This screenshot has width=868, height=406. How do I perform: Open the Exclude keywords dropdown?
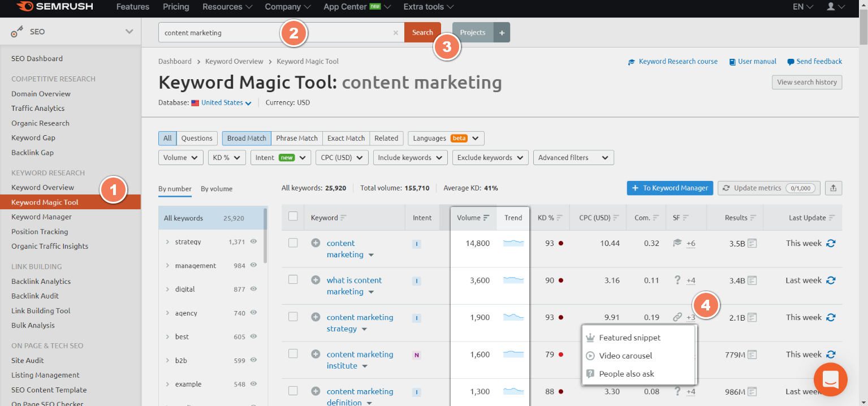(491, 158)
